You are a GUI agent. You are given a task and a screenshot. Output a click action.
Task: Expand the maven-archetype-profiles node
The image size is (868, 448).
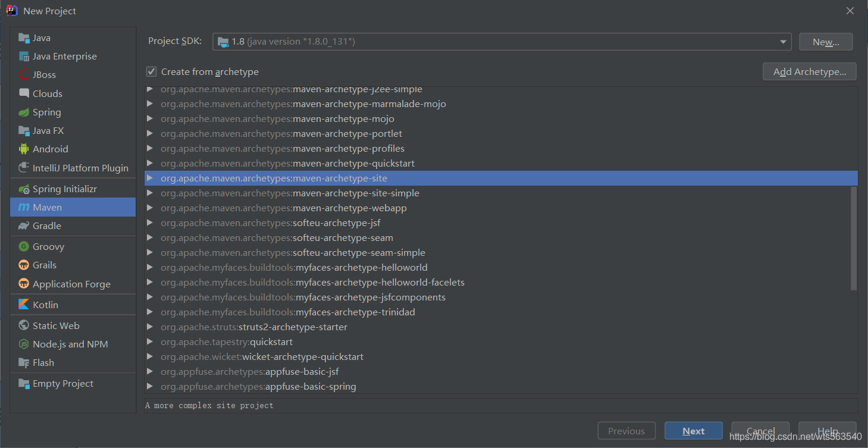tap(150, 149)
